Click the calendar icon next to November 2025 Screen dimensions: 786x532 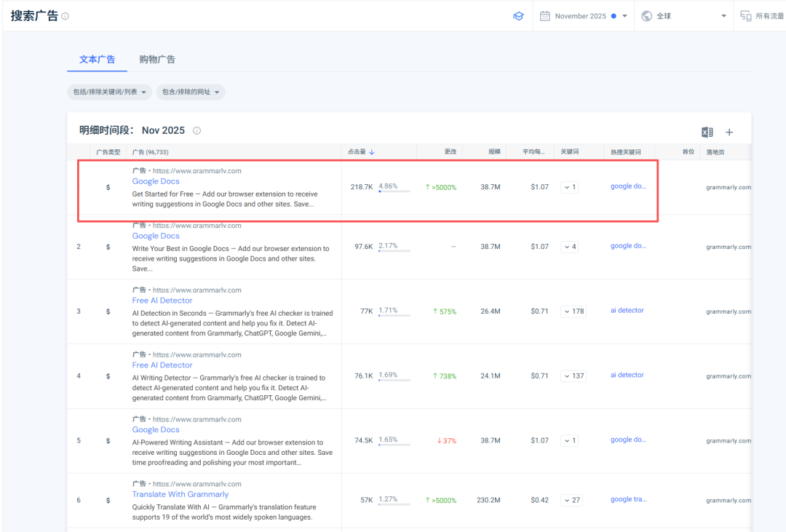(544, 16)
